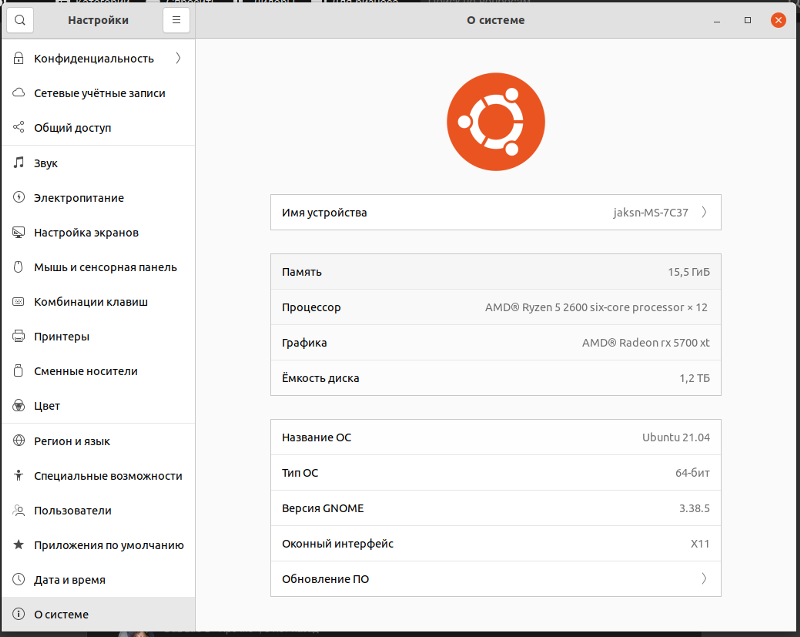This screenshot has width=800, height=637.
Task: Click the Память row label
Action: [302, 272]
